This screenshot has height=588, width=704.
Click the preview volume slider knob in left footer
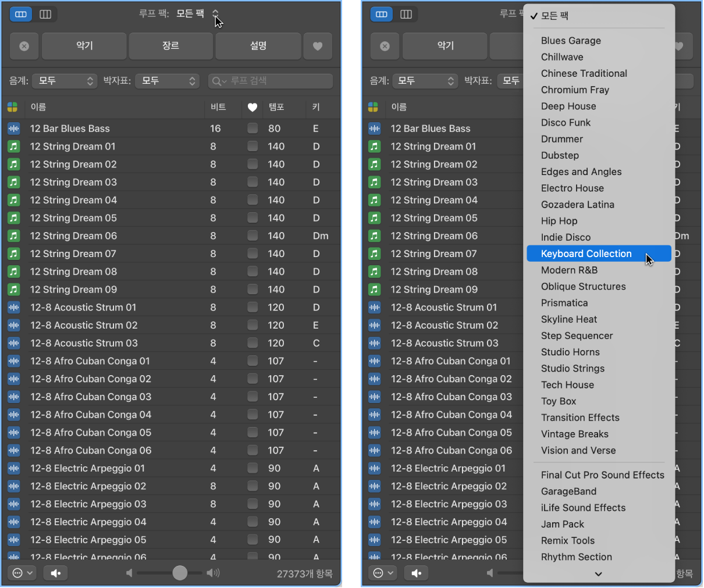[x=180, y=573]
